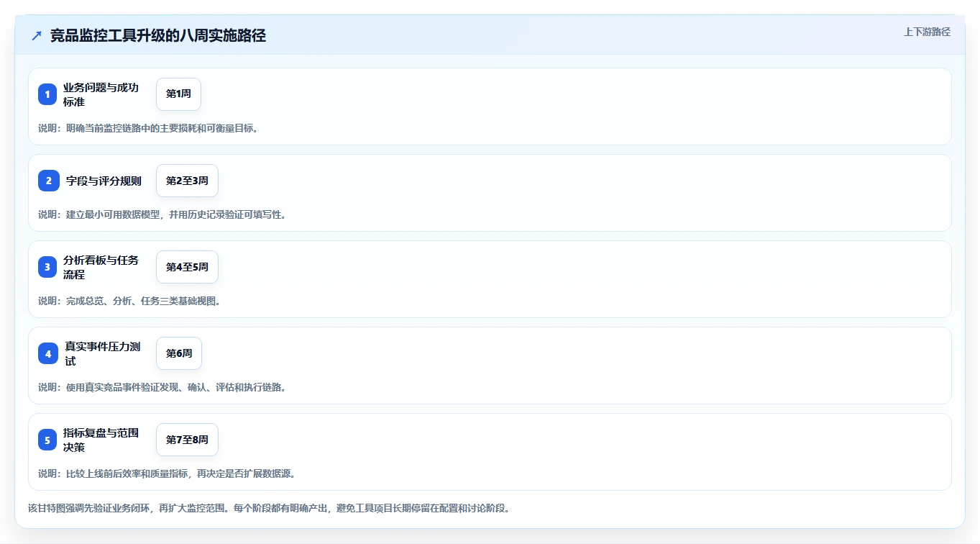
Task: Select the step 5 number badge
Action: pyautogui.click(x=47, y=440)
